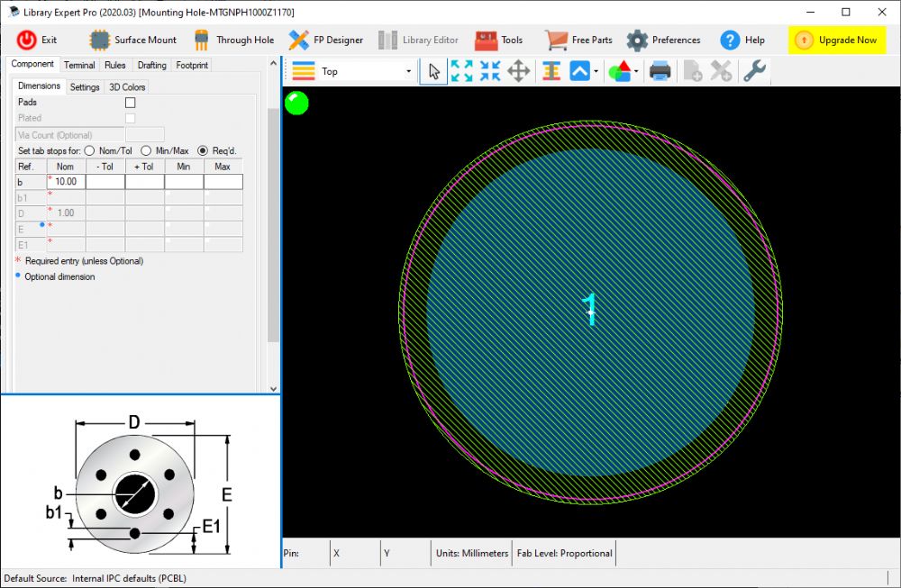Click 'Units: Millimeters' in status bar
This screenshot has width=901, height=588.
[x=472, y=553]
